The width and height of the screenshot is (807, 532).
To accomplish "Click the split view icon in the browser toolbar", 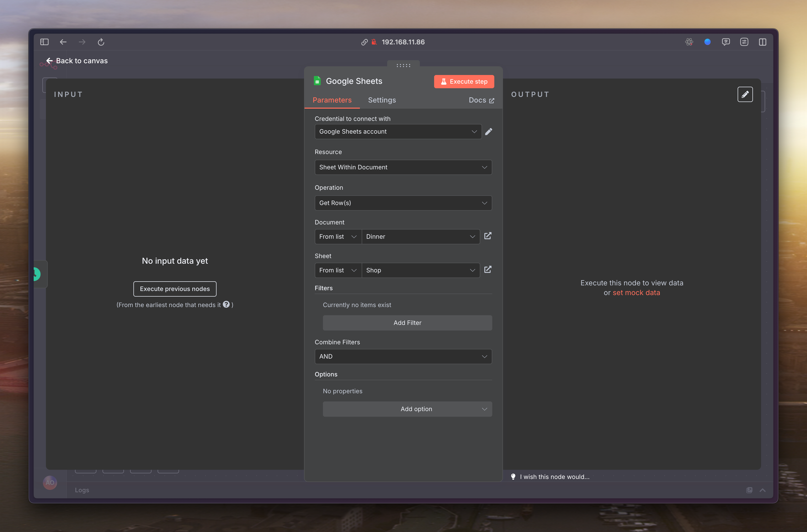I will click(x=762, y=42).
